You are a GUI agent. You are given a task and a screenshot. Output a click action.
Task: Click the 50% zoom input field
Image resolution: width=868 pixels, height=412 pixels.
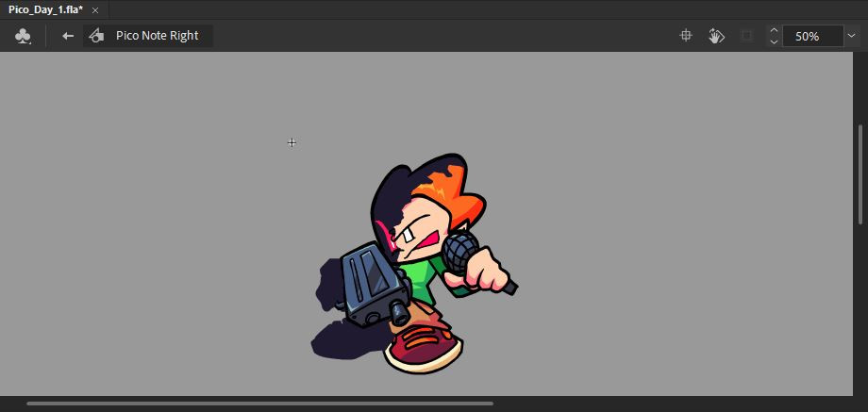[811, 37]
